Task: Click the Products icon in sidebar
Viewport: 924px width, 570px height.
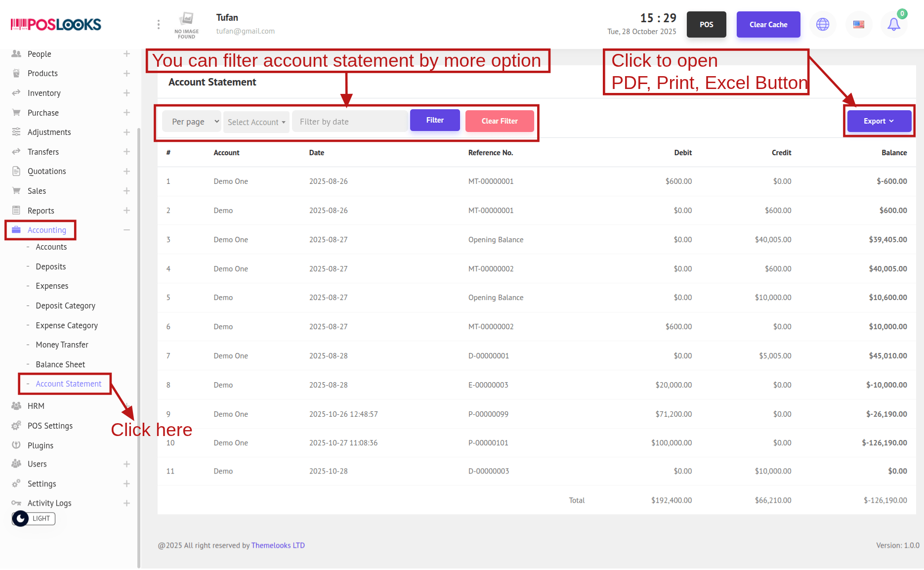Action: tap(16, 73)
